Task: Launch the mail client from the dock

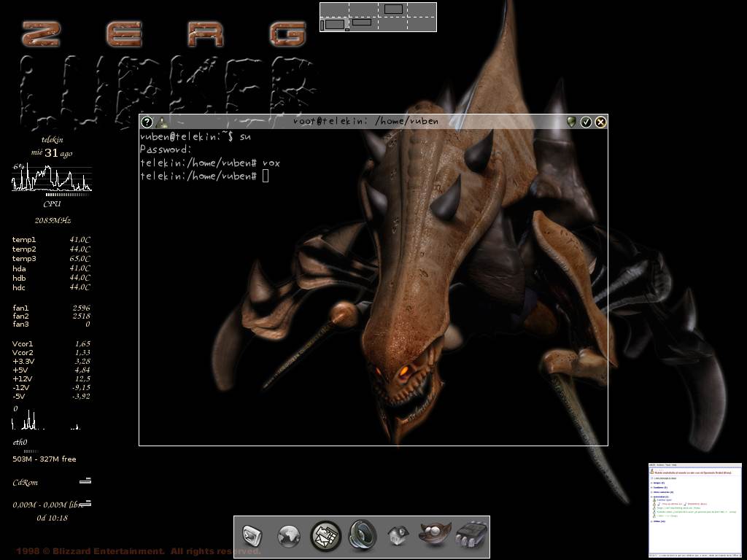Action: click(325, 537)
